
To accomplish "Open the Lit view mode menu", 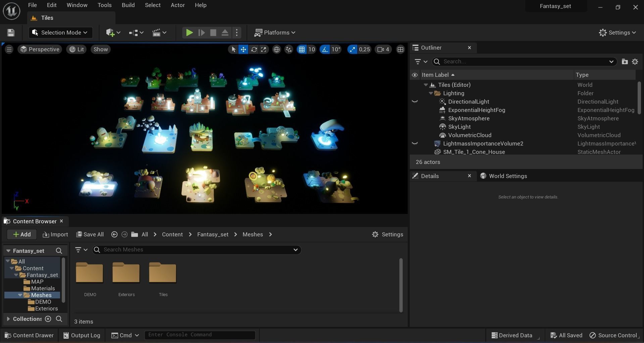I will (77, 50).
